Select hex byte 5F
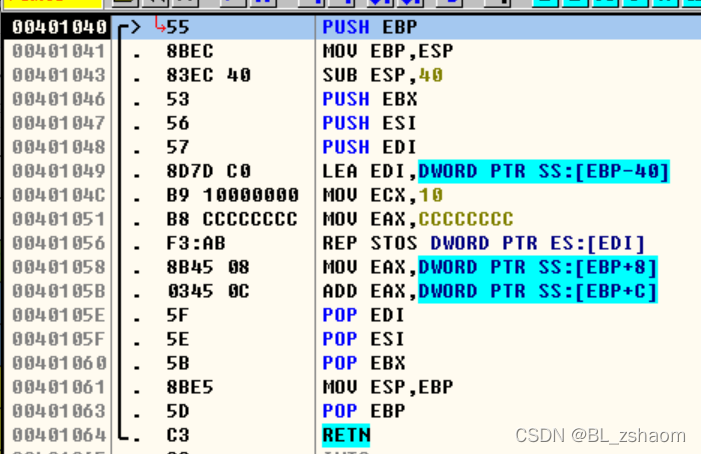This screenshot has height=454, width=701. (178, 315)
